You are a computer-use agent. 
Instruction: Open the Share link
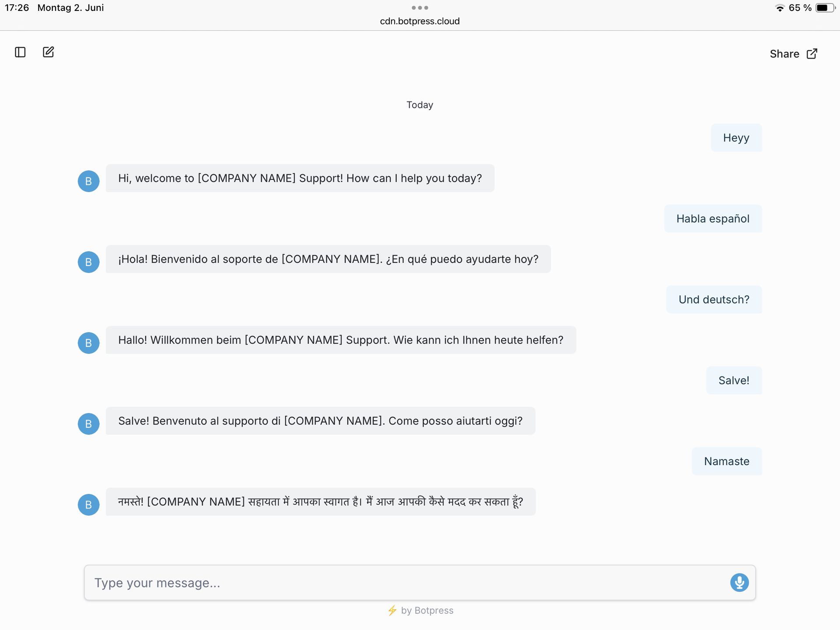coord(793,54)
